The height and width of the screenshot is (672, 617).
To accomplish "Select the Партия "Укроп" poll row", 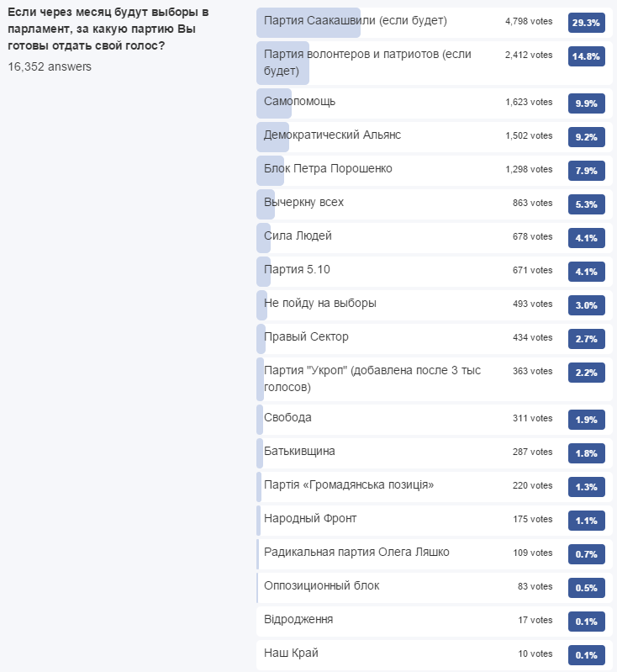I will 435,379.
